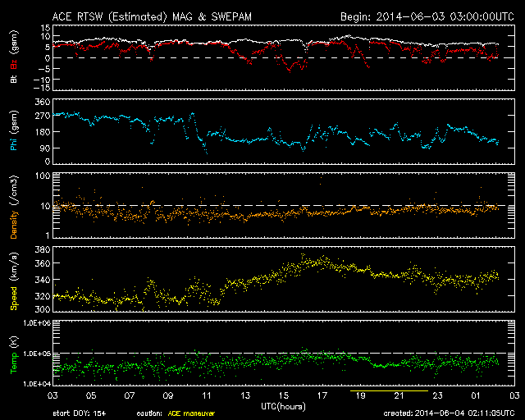Click the Density (/cm3) axis label
The height and width of the screenshot is (420, 525).
click(13, 204)
